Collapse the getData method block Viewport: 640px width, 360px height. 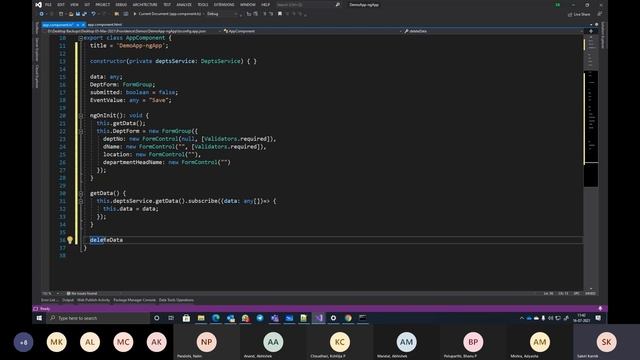81,193
